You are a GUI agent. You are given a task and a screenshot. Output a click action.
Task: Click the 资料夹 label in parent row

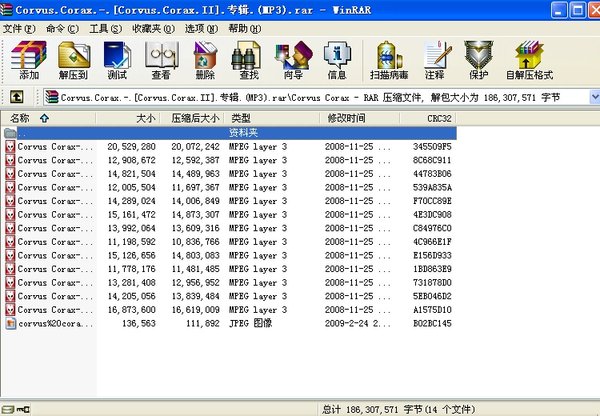[x=243, y=133]
